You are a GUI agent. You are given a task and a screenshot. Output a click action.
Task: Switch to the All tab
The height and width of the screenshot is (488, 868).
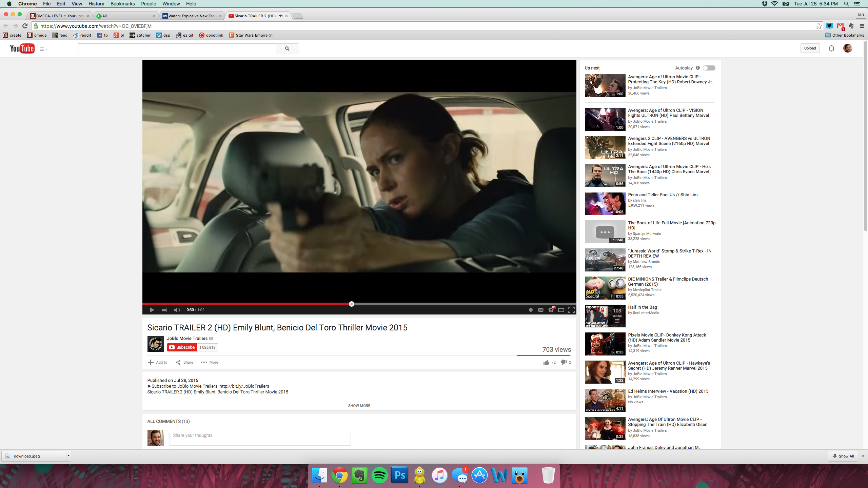[x=126, y=16]
